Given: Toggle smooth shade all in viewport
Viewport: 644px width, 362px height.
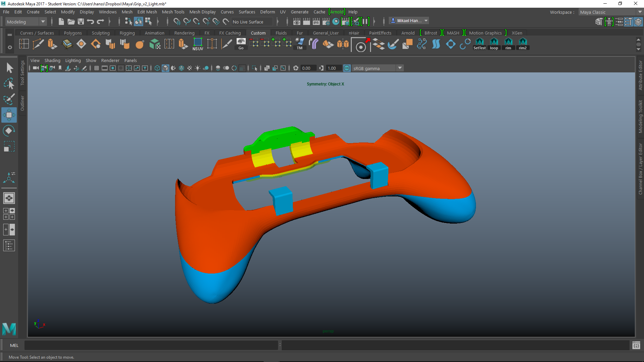Looking at the screenshot, I should (x=165, y=68).
